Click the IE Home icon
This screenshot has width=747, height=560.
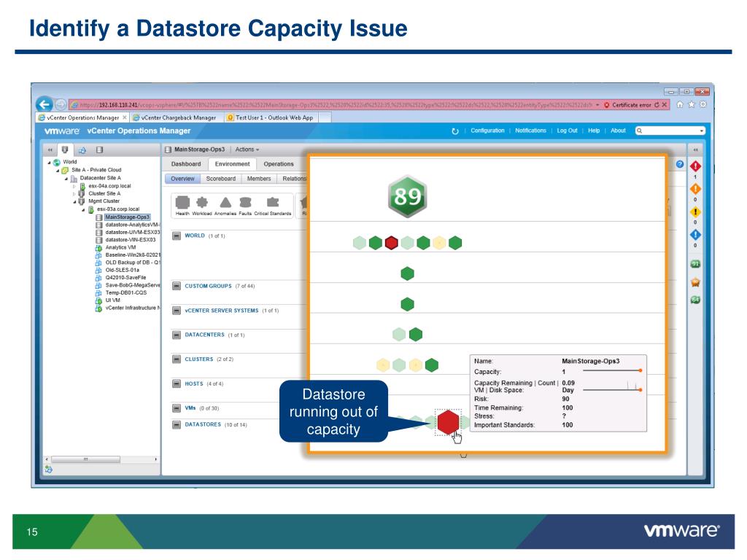(x=680, y=105)
